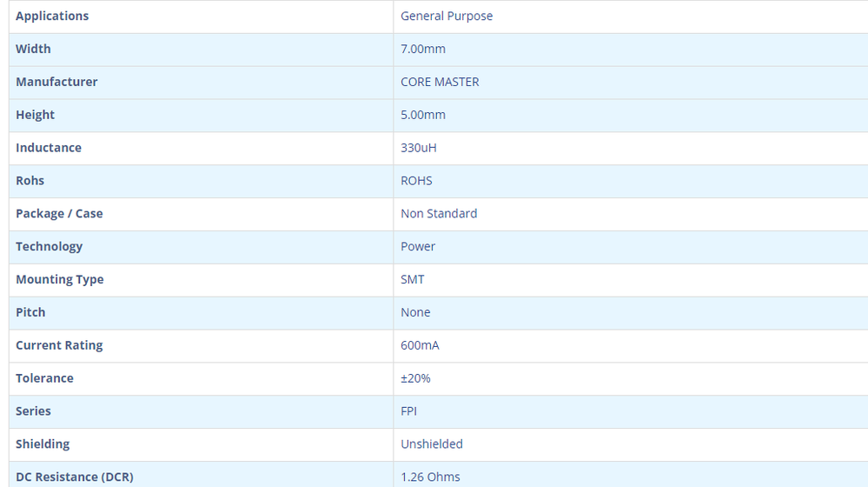
Task: Select the '330uH' inductance value
Action: 419,148
